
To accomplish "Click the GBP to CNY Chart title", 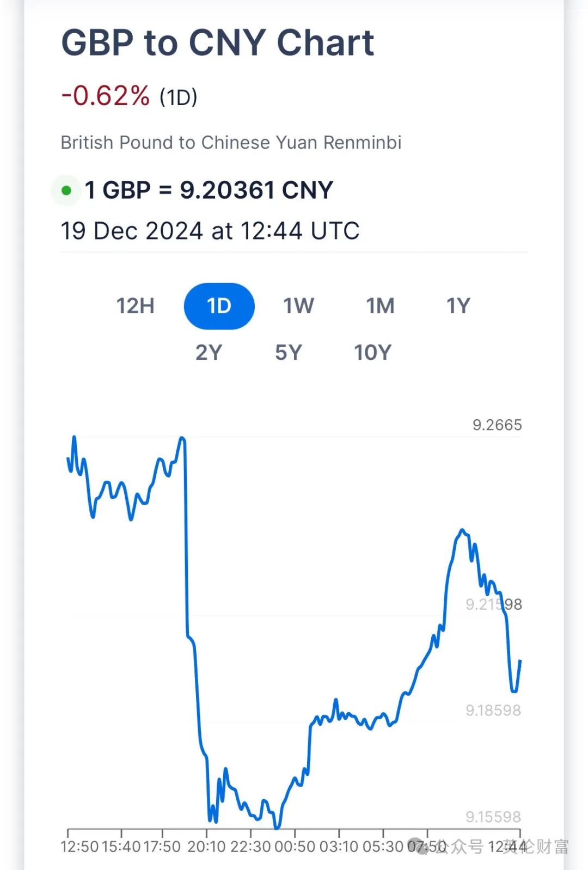I will pos(218,42).
